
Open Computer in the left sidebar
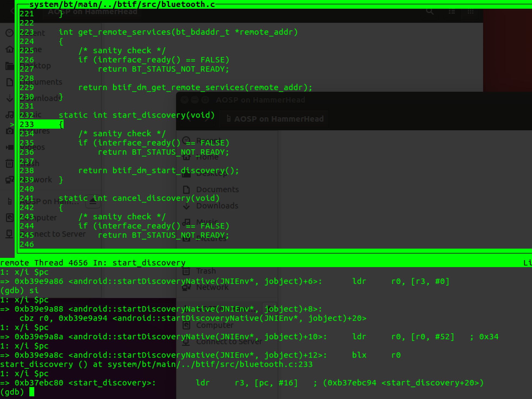point(38,218)
